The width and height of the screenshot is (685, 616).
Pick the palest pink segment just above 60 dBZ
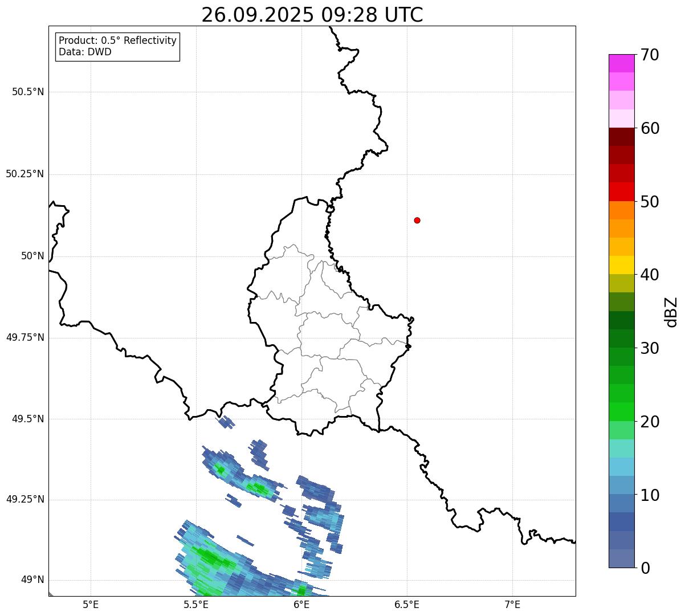622,119
